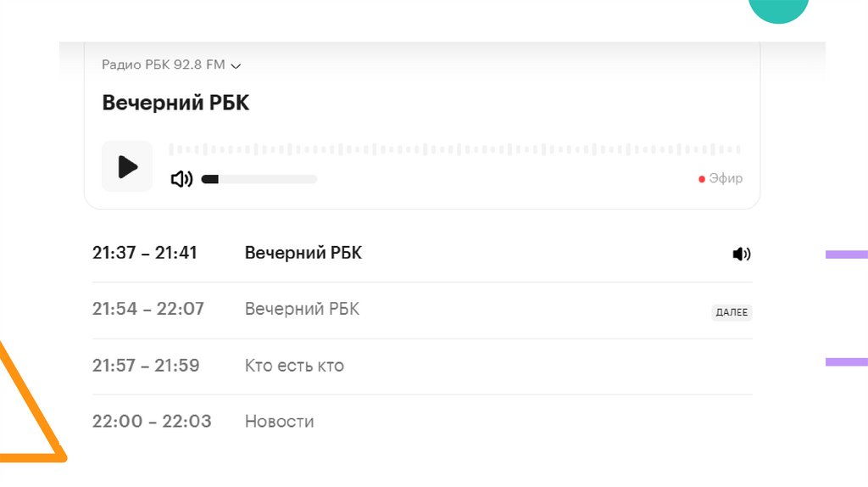
Task: Click the Вечерний РБК player title
Action: 175,103
